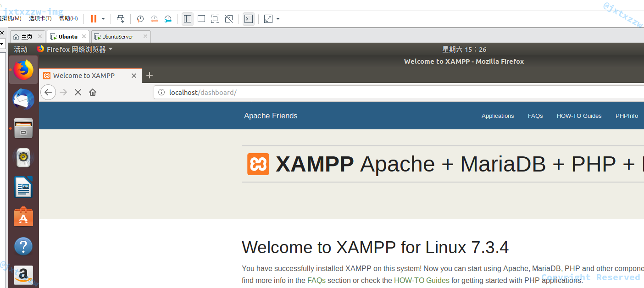
Task: Open a new Firefox tab
Action: coord(149,75)
